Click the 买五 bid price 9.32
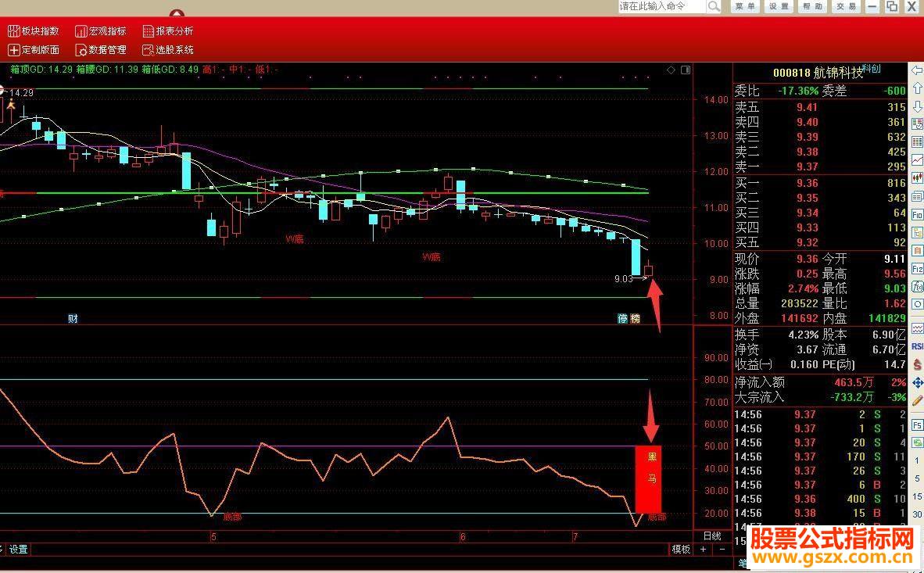The height and width of the screenshot is (573, 924). (807, 242)
